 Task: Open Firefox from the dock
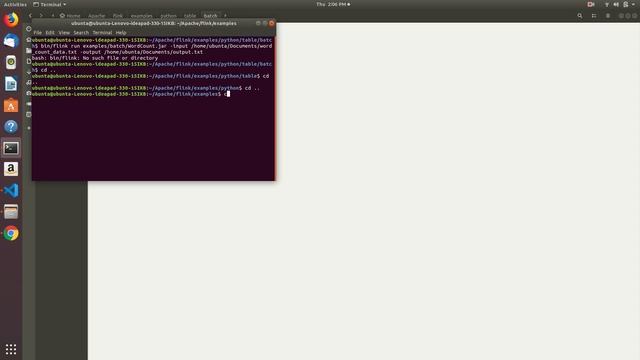tap(11, 20)
